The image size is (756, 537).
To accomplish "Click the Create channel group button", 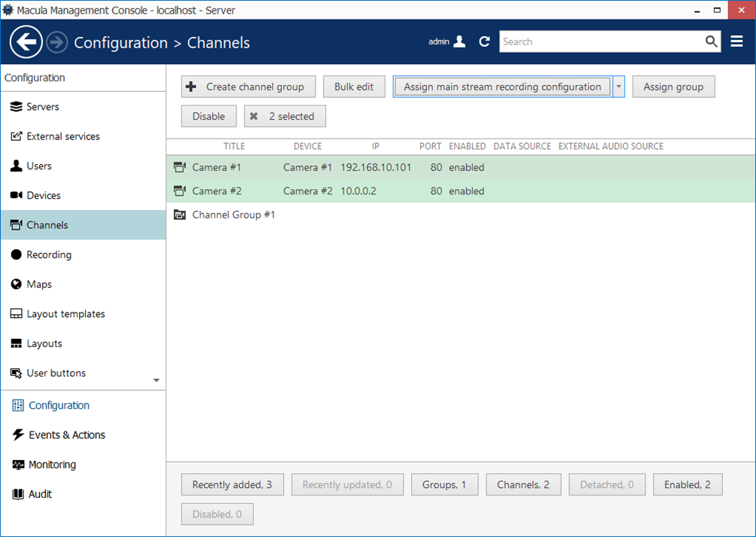I will pyautogui.click(x=247, y=87).
